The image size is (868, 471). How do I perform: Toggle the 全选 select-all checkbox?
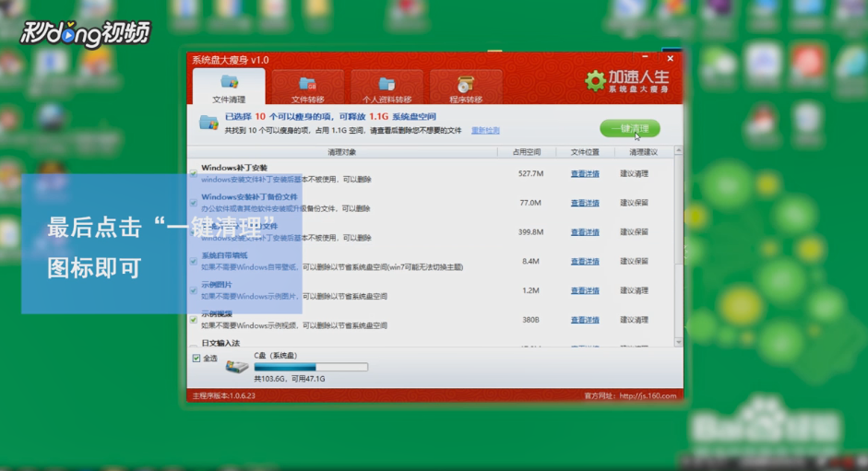point(196,359)
